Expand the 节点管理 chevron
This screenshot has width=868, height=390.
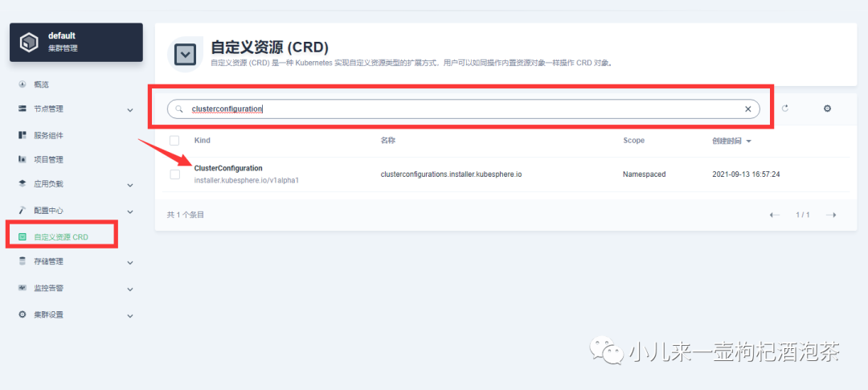point(130,109)
